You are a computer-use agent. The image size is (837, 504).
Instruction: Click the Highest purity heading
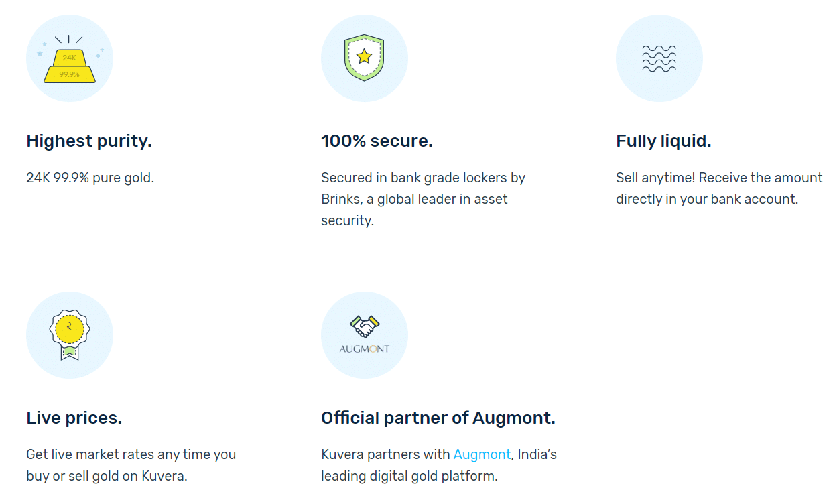pyautogui.click(x=89, y=141)
